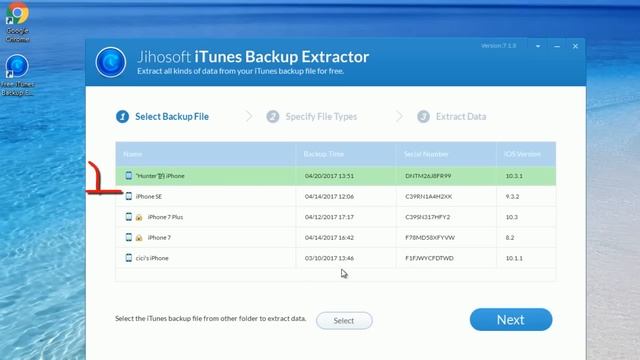This screenshot has width=640, height=360.
Task: Click lock icon on iPhone 7 row
Action: [139, 238]
